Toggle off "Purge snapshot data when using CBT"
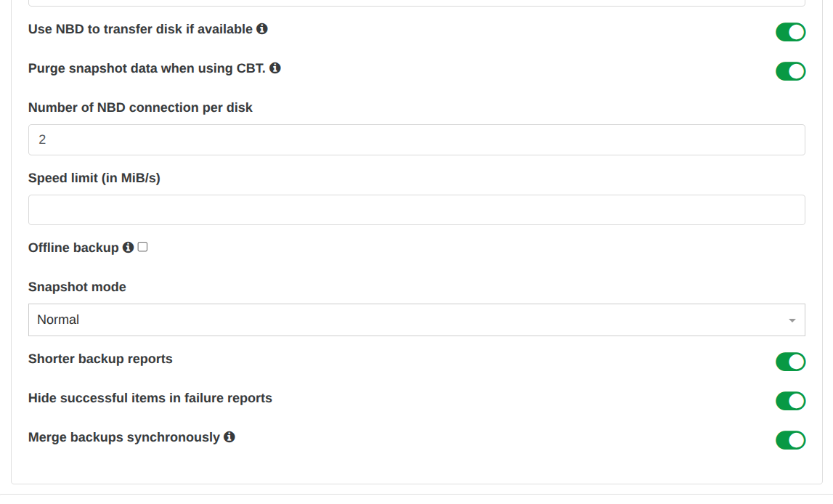The image size is (833, 504). pyautogui.click(x=790, y=71)
